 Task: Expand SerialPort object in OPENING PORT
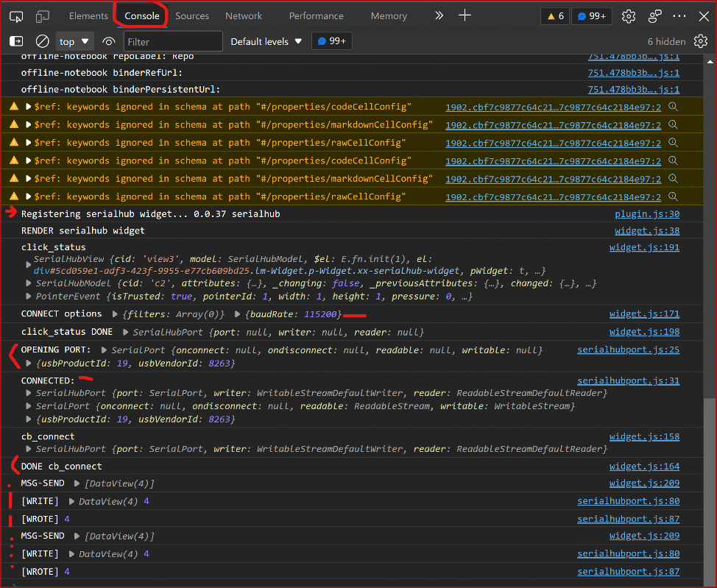click(x=104, y=350)
